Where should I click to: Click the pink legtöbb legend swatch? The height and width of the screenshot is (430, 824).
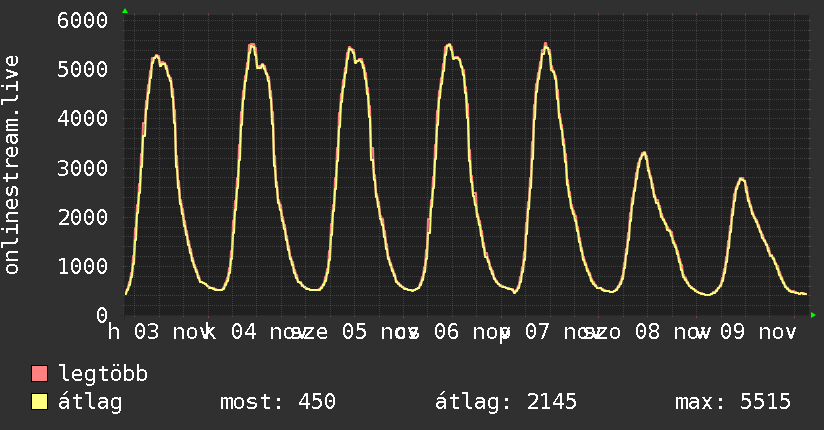(x=39, y=374)
